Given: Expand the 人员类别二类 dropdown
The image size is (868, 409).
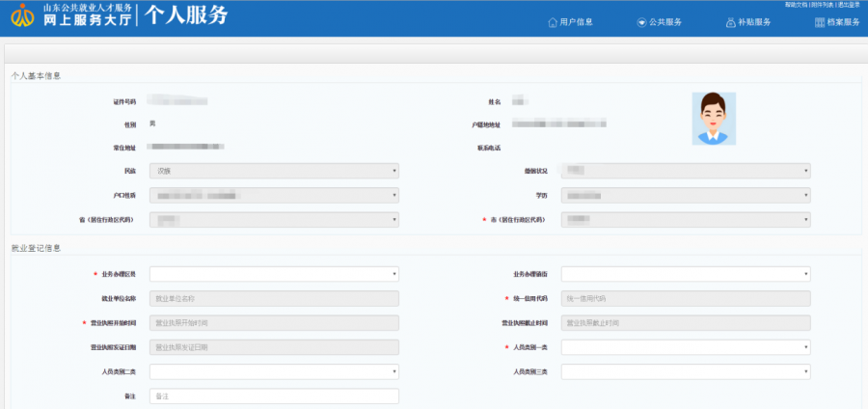Looking at the screenshot, I should 274,372.
